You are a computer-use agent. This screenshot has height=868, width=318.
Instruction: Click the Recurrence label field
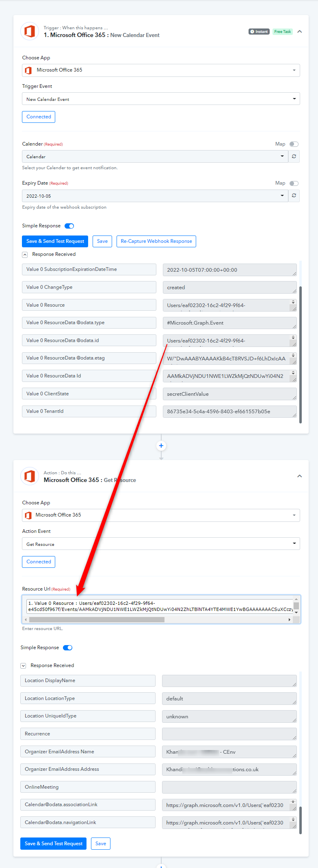click(x=88, y=734)
